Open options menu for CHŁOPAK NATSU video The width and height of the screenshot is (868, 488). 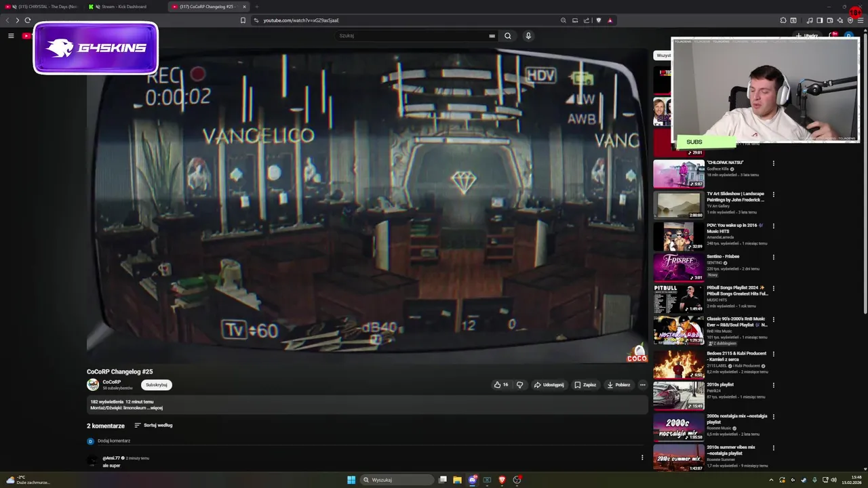(773, 163)
